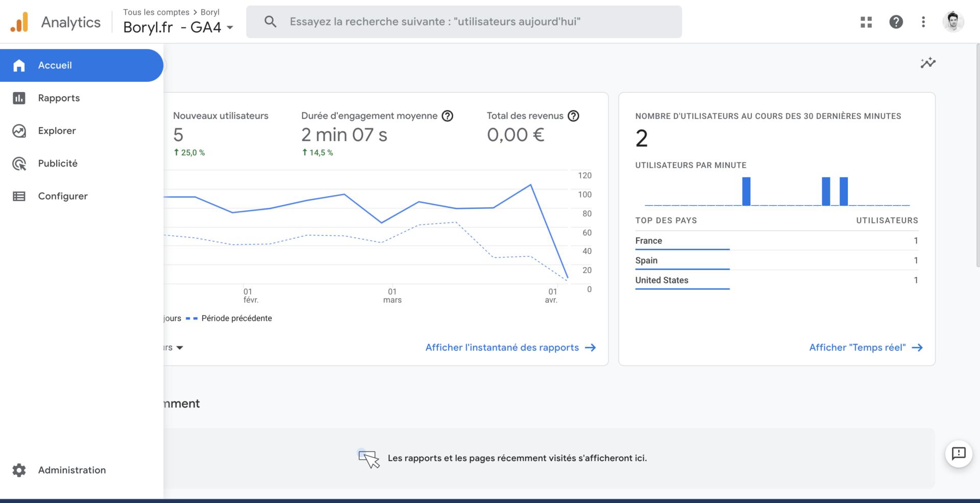
Task: Open Afficher l'instantané des rapports
Action: (x=502, y=347)
